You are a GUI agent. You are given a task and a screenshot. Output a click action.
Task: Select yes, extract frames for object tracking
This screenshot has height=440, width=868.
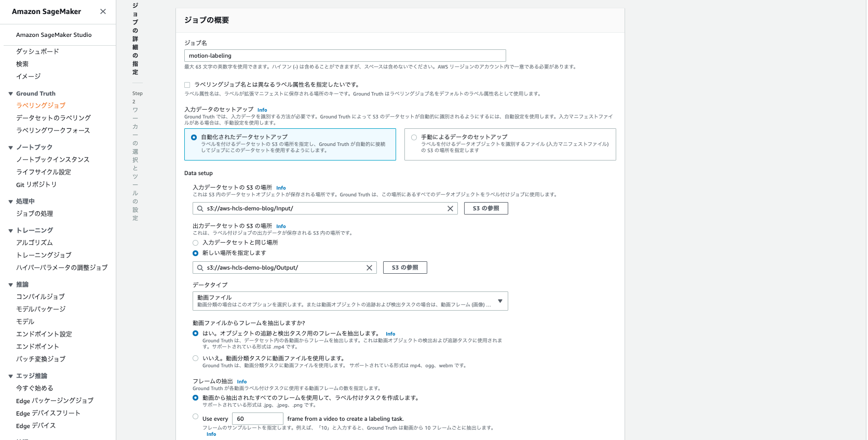click(195, 333)
